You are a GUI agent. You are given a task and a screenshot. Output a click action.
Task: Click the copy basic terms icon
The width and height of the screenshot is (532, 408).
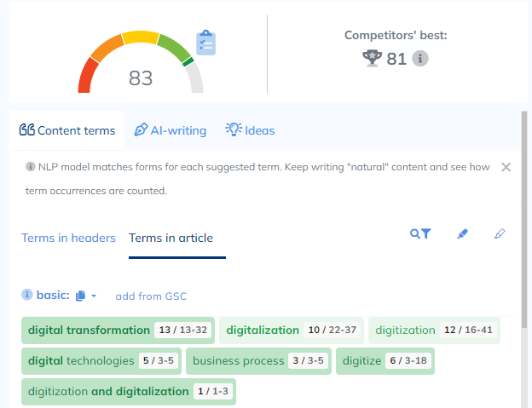tap(80, 296)
